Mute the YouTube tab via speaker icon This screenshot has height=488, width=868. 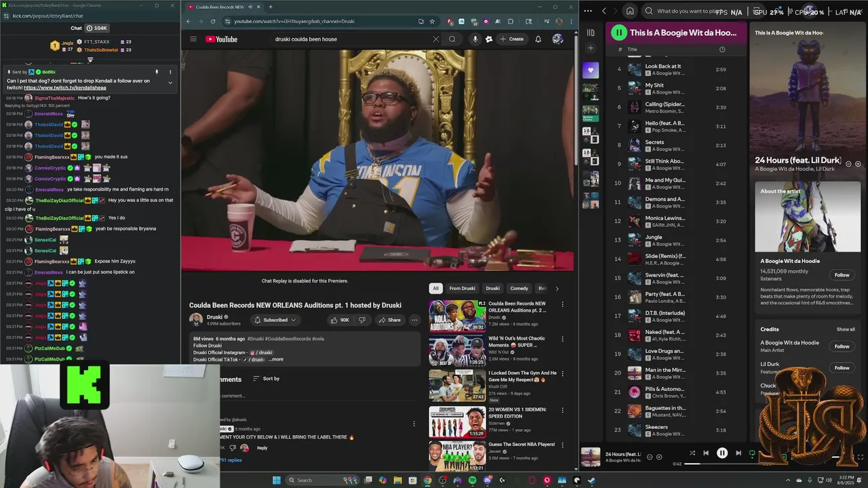pyautogui.click(x=250, y=7)
